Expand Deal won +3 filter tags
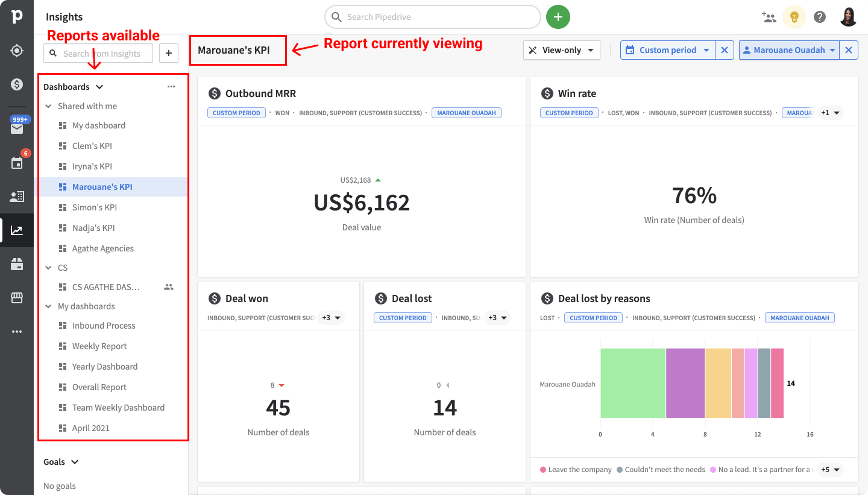This screenshot has height=495, width=868. [x=331, y=318]
